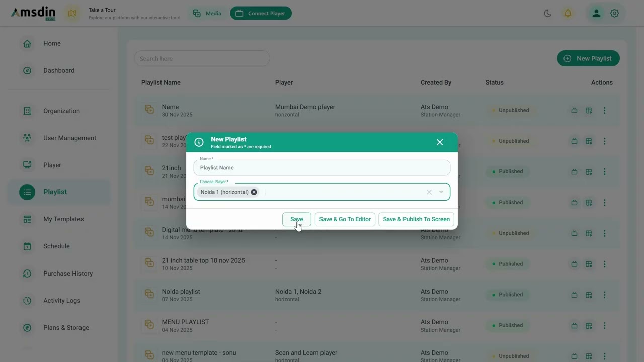The image size is (644, 362).
Task: Open more options for mumbai row
Action: pyautogui.click(x=605, y=203)
